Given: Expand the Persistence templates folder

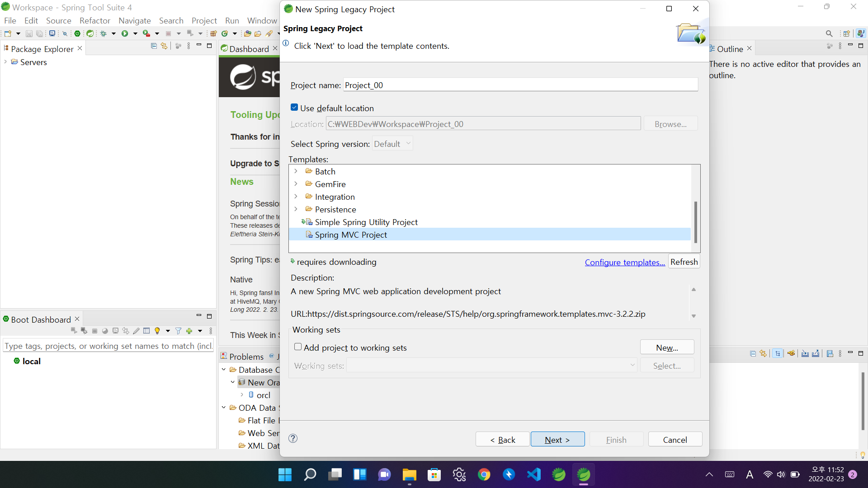Looking at the screenshot, I should click(296, 209).
